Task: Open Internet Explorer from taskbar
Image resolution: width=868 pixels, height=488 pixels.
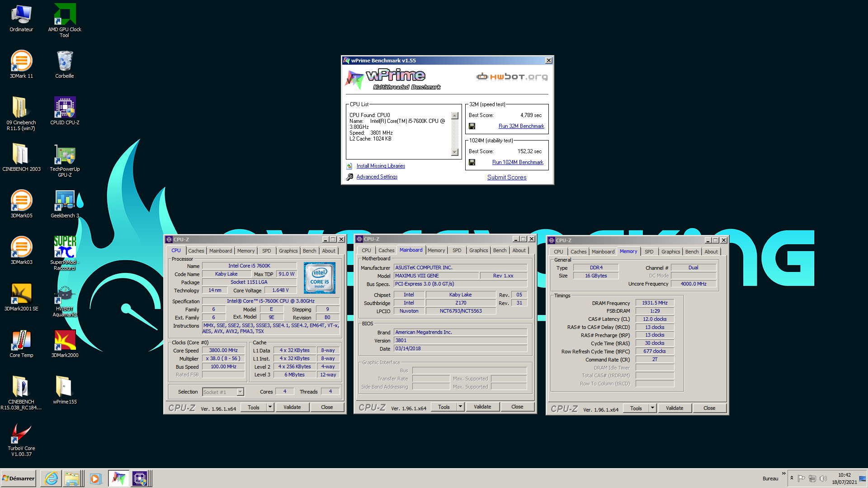Action: 52,479
